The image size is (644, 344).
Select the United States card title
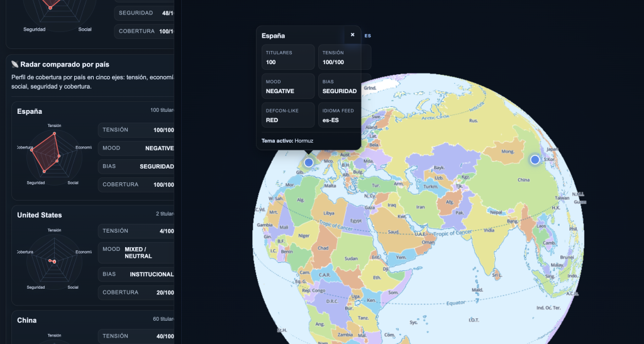[x=40, y=215]
